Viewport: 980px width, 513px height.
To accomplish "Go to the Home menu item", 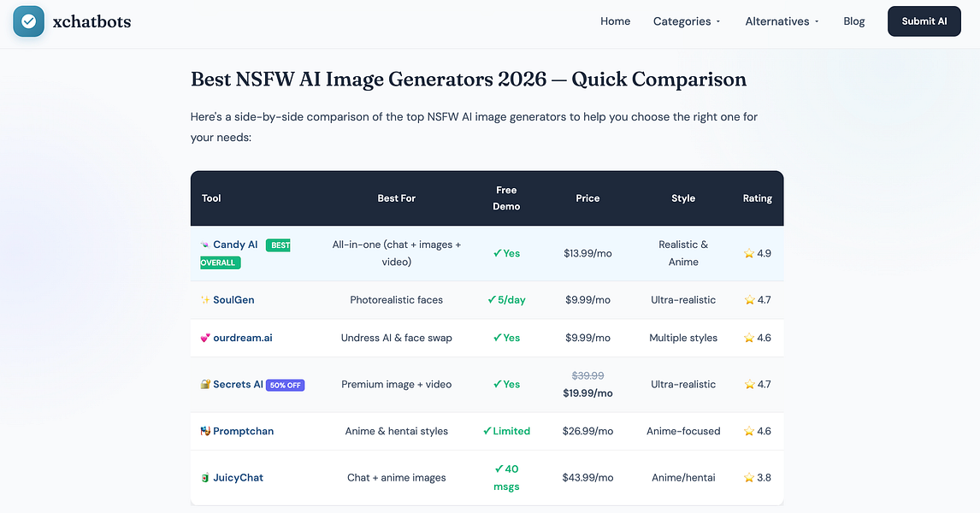I will coord(615,21).
